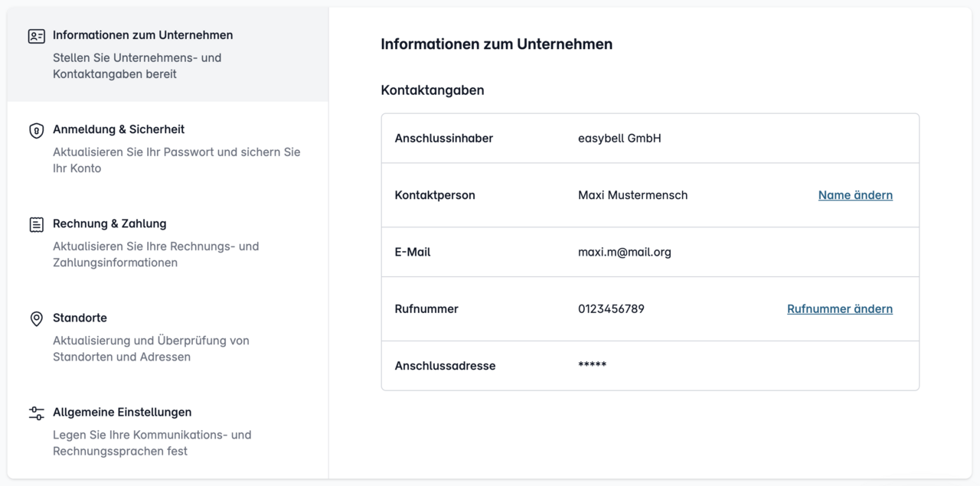Select the email maxi.m@mail.org value

625,252
